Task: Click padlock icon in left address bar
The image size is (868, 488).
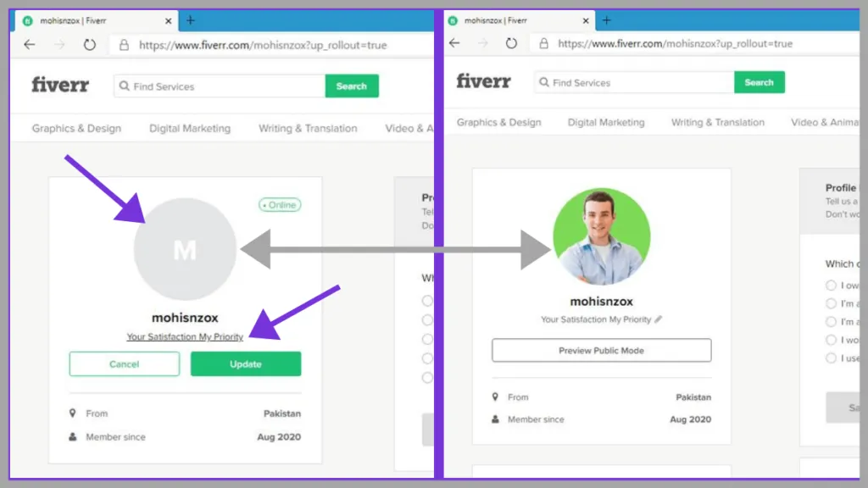Action: point(124,45)
